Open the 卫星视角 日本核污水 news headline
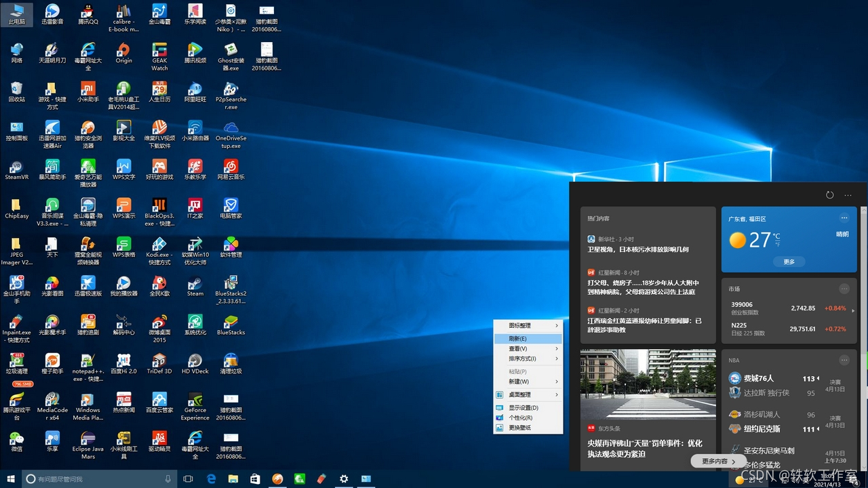Viewport: 868px width, 488px height. point(638,249)
